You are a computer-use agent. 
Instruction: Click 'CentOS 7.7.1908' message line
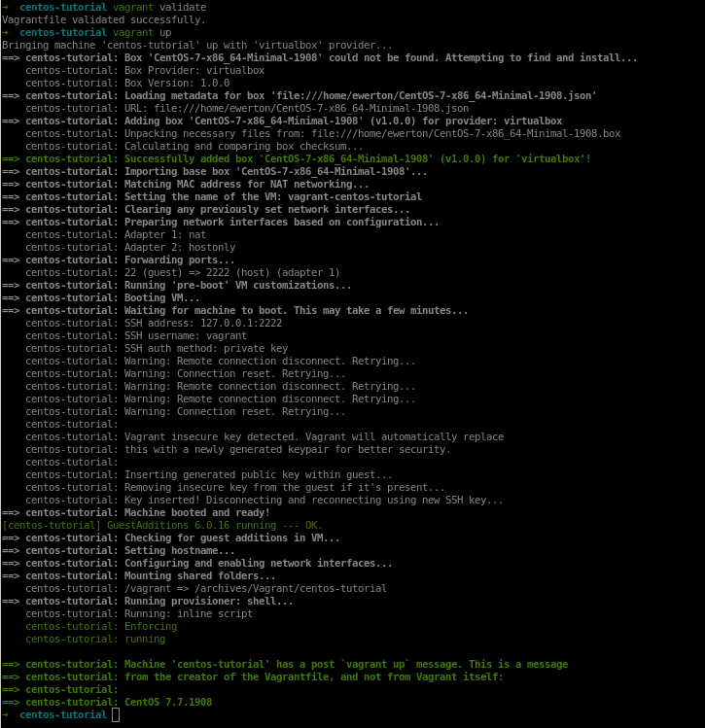pos(107,702)
